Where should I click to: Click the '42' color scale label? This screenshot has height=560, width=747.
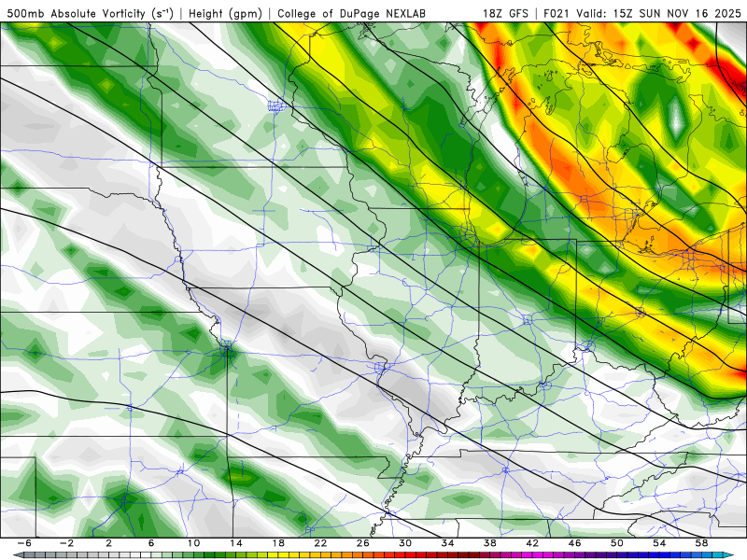pyautogui.click(x=532, y=543)
